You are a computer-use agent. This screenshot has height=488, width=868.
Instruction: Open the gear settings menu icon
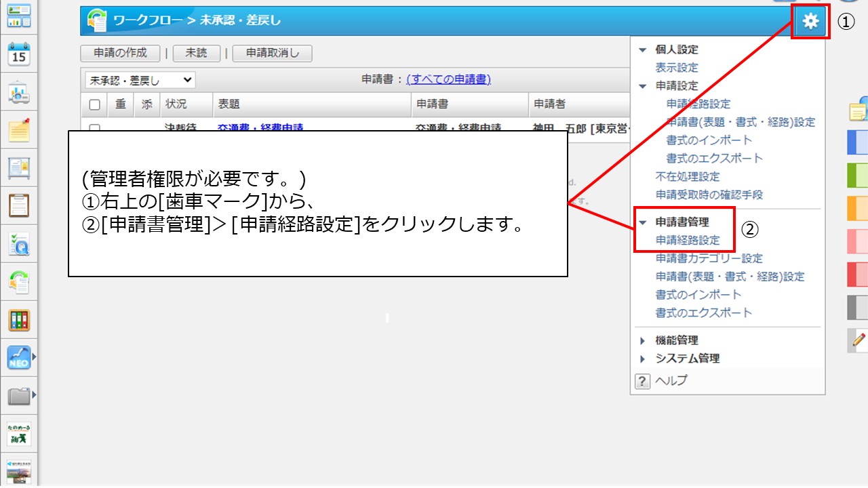pyautogui.click(x=810, y=22)
